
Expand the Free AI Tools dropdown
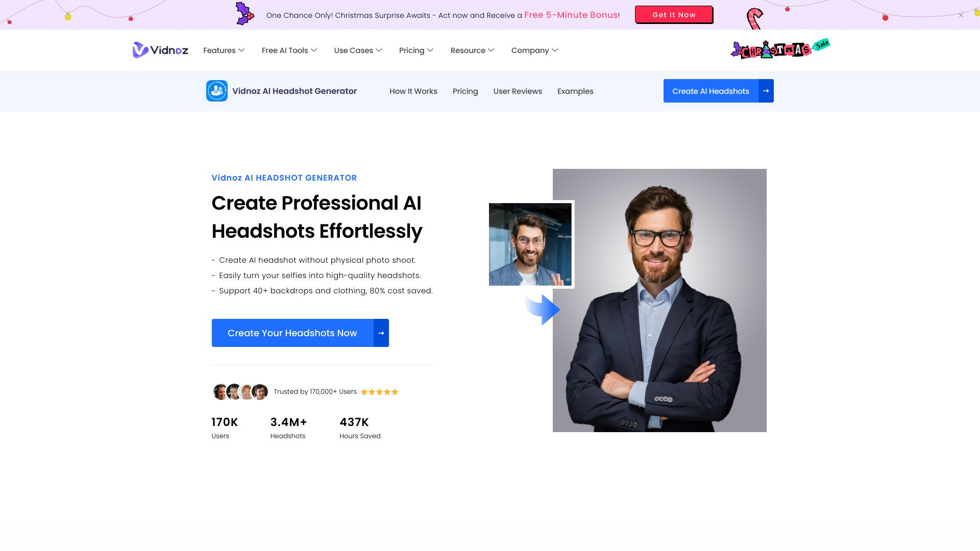289,50
